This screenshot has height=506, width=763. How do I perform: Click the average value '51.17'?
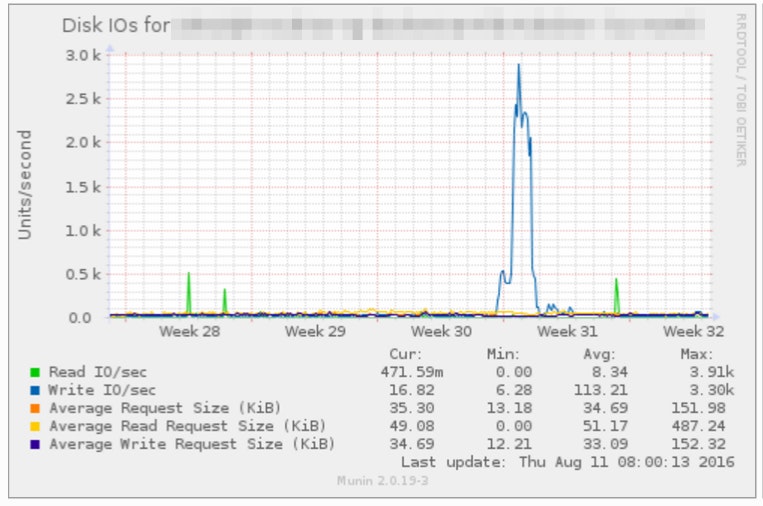605,426
